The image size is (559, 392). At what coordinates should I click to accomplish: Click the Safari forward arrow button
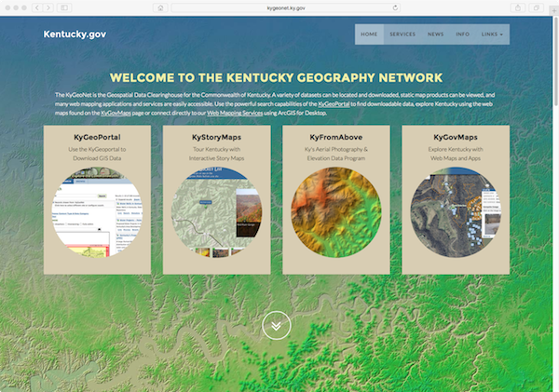48,7
